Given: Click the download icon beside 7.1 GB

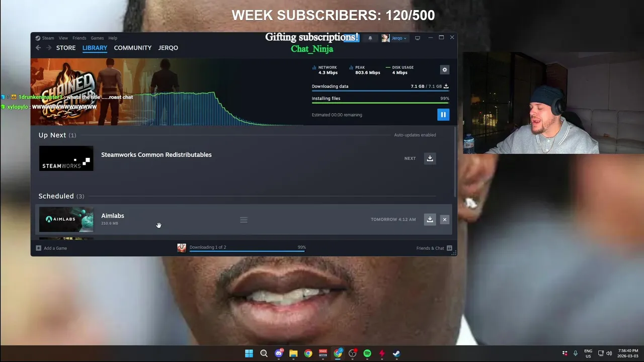Looking at the screenshot, I should 446,86.
